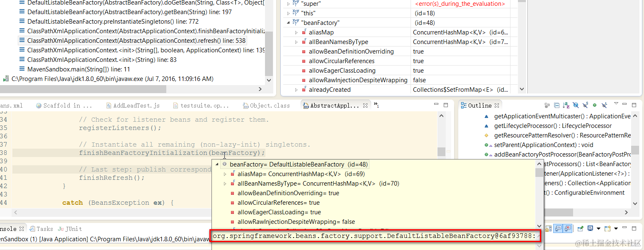Viewport: 644px width, 250px height.
Task: Toggle hide local types in Outline
Action: pos(604,105)
